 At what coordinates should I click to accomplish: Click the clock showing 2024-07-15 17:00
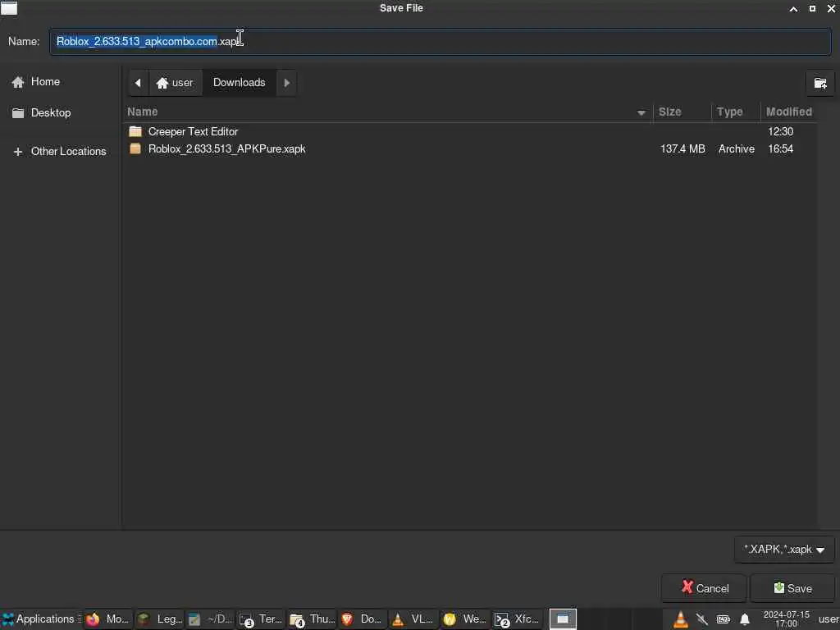786,619
